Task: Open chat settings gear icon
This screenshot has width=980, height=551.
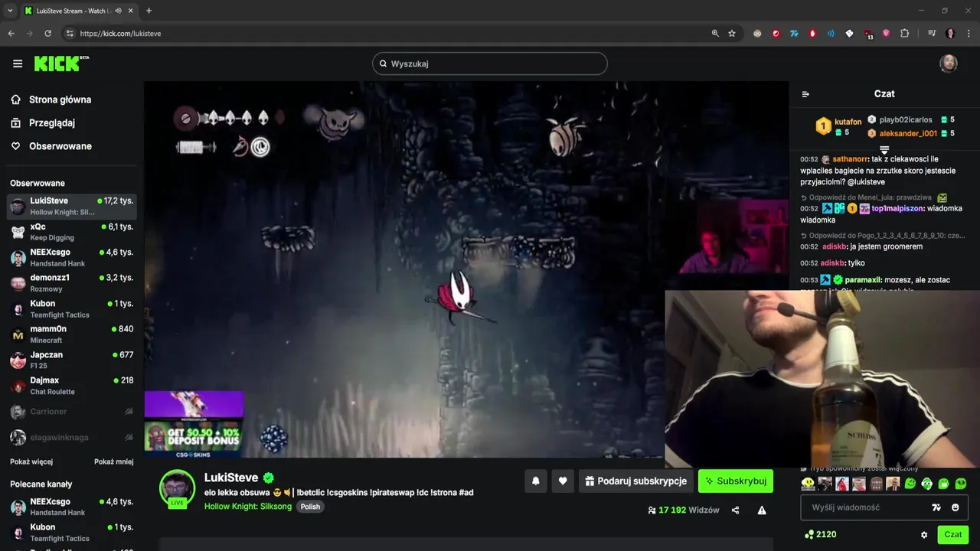Action: (x=924, y=535)
